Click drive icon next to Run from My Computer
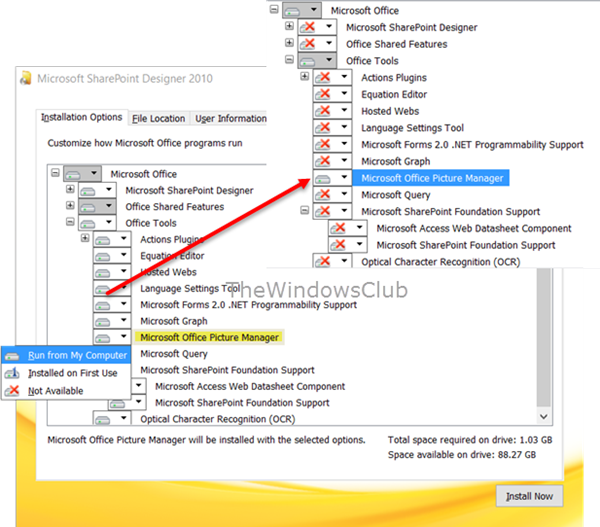This screenshot has height=527, width=600. pos(12,356)
